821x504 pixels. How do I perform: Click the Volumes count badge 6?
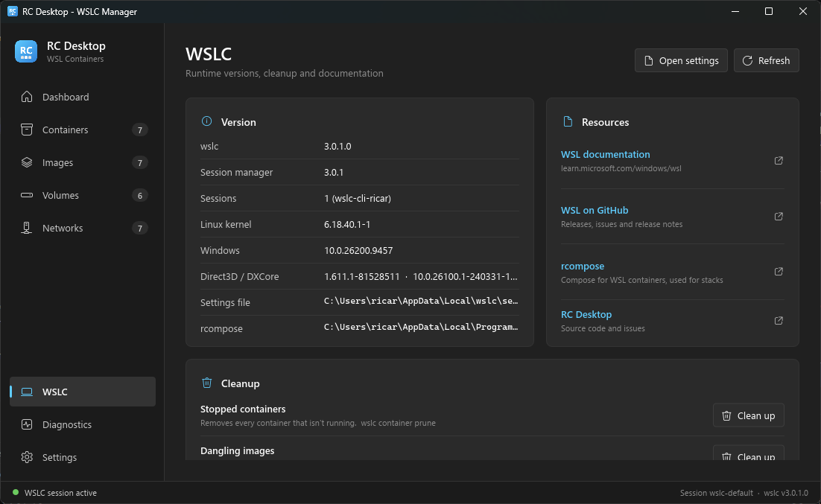pos(140,196)
